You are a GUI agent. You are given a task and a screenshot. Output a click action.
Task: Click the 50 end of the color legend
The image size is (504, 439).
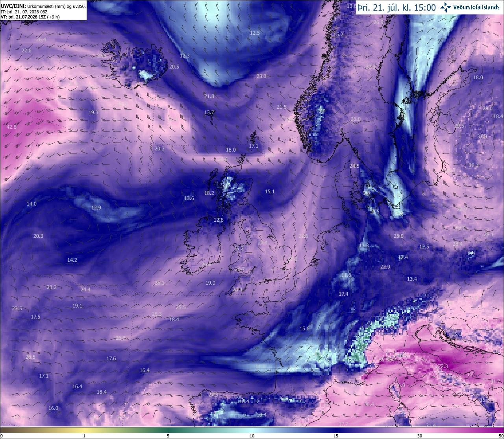pos(500,436)
